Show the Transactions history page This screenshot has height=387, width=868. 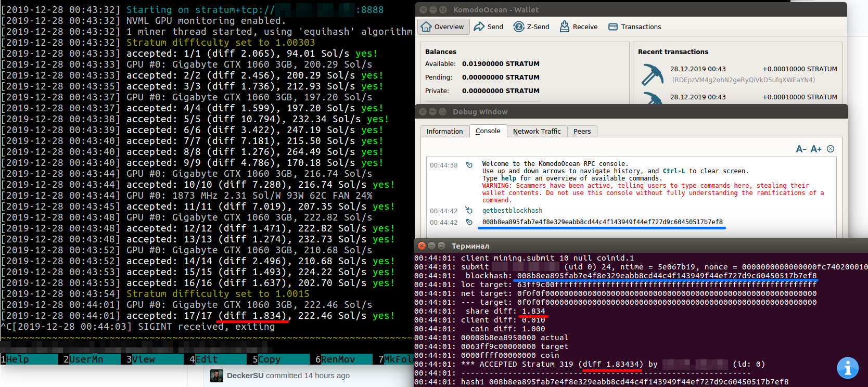pos(635,27)
